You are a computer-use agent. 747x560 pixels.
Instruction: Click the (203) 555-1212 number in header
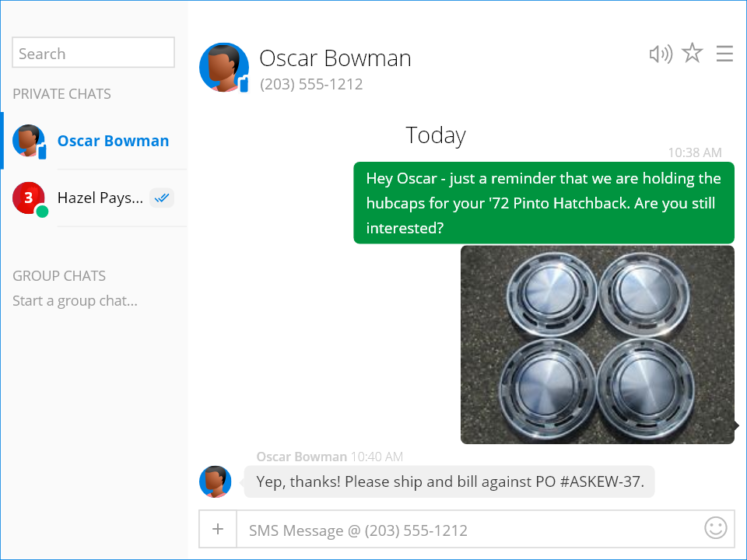pos(311,84)
